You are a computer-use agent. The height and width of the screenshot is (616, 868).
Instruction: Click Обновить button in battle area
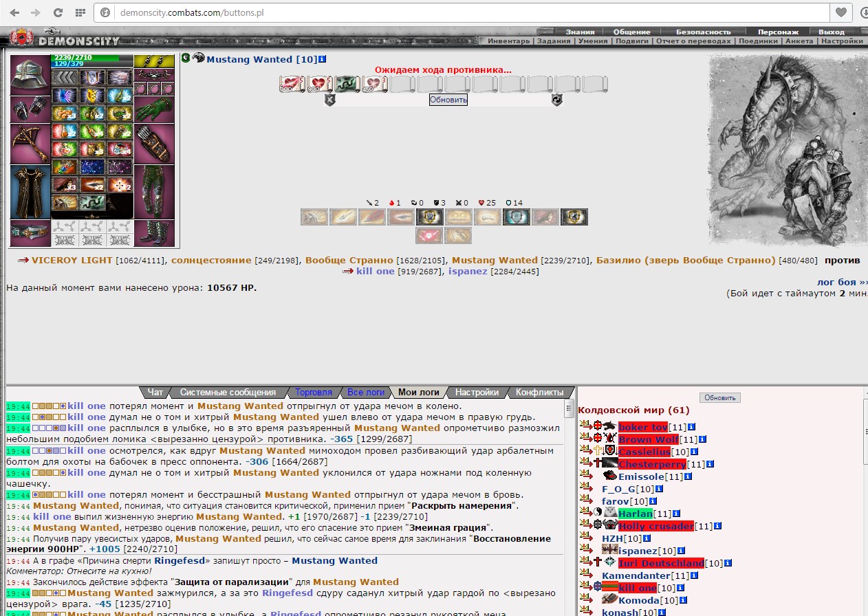448,100
